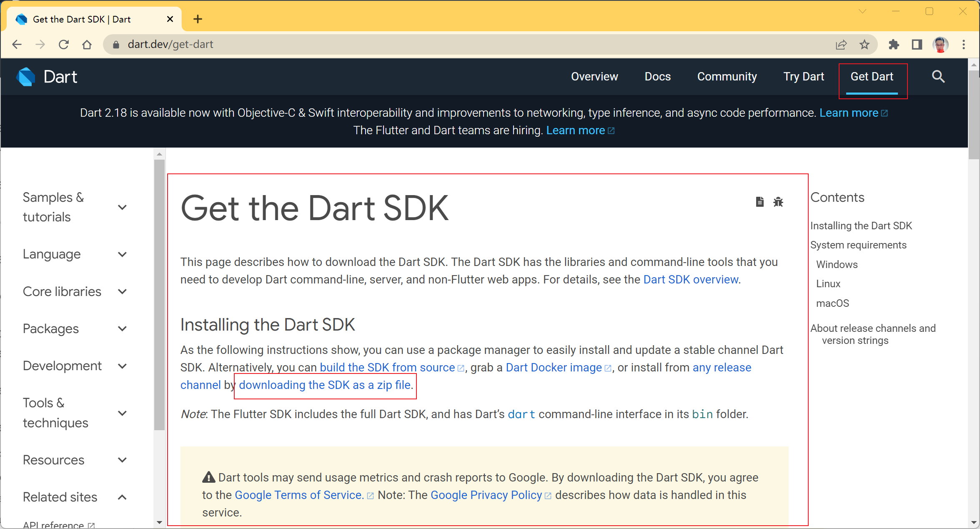Expand Tools & techniques section

75,413
